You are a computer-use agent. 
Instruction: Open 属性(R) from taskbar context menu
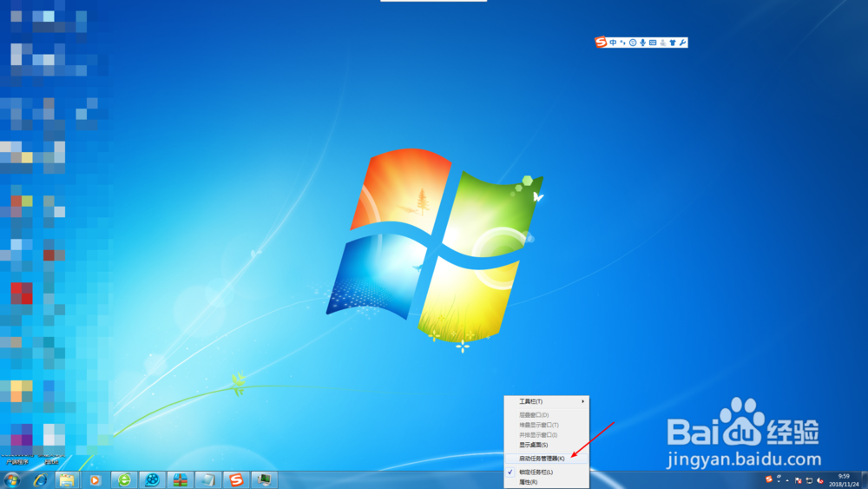[546, 482]
